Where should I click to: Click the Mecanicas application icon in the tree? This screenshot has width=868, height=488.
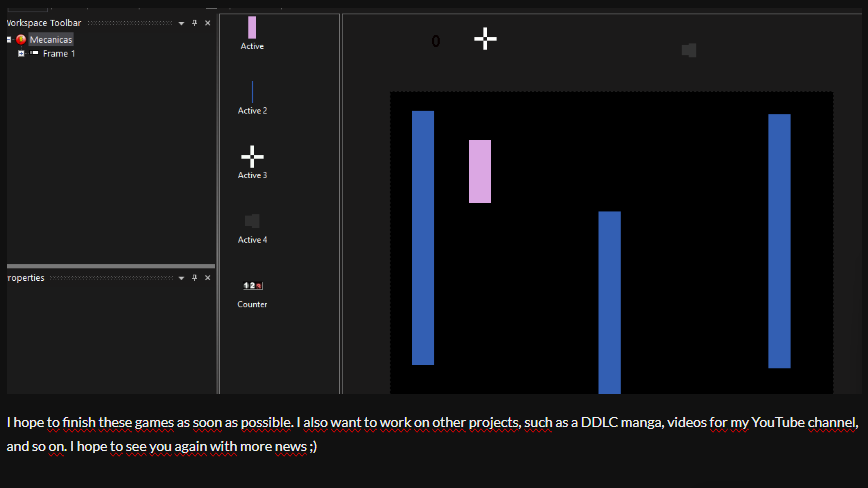[x=21, y=39]
